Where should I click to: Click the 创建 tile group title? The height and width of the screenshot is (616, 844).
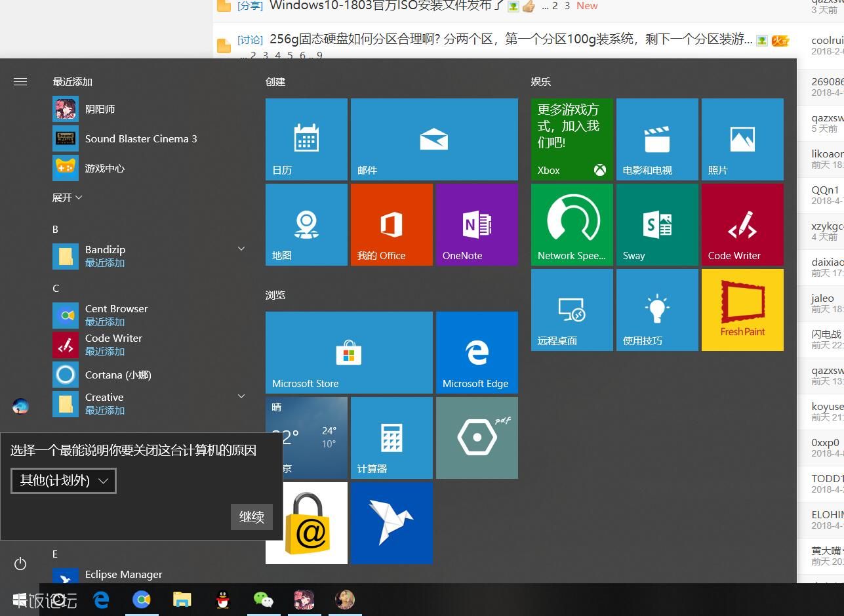point(275,81)
